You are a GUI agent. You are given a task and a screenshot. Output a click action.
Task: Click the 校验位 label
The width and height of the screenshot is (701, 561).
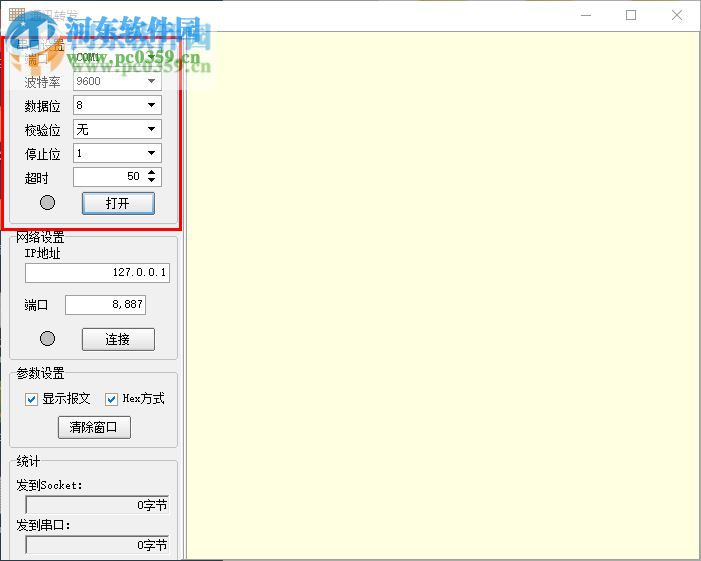coord(42,131)
